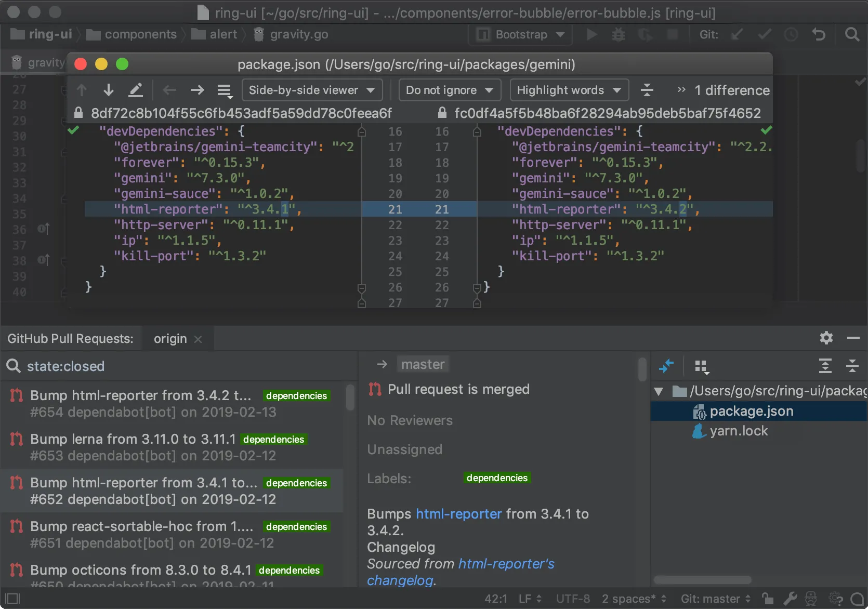The image size is (868, 610).
Task: Click expand all icon in changes tree
Action: point(825,366)
